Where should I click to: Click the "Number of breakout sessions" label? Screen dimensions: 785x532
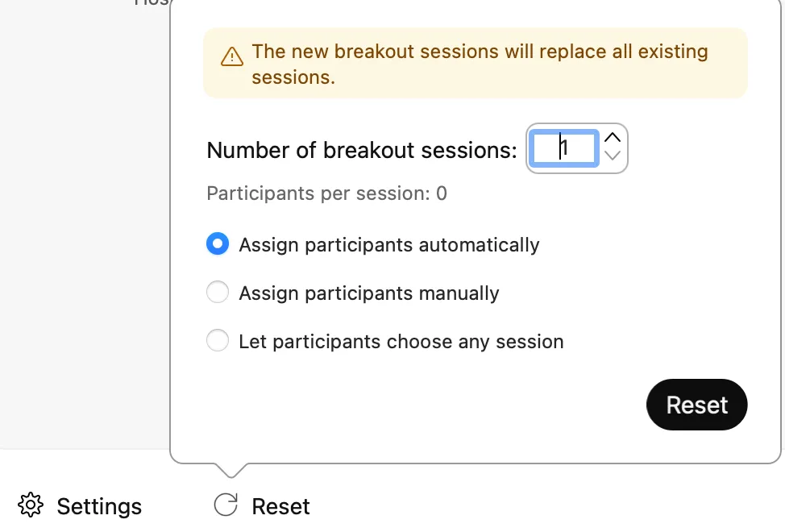(x=362, y=150)
